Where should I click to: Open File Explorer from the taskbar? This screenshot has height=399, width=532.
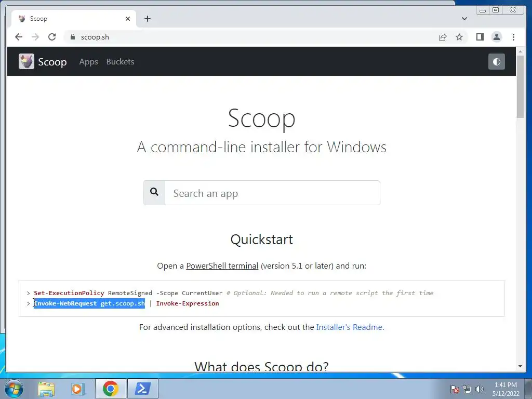(46, 389)
